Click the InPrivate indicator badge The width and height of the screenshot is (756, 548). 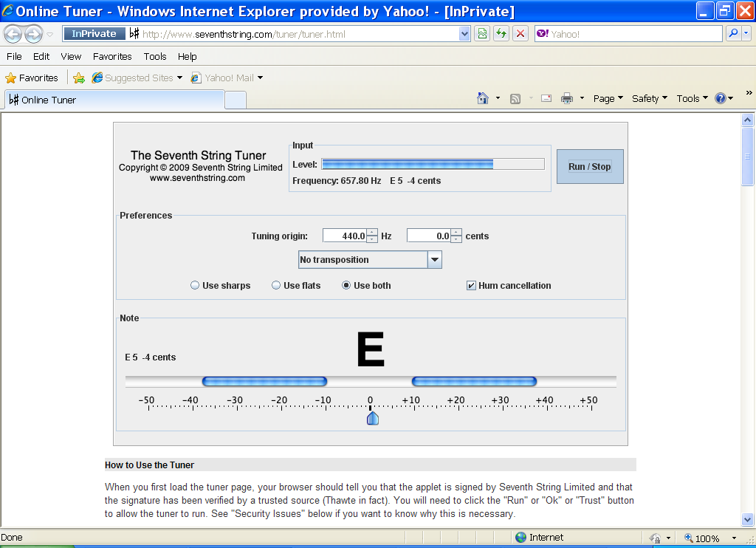pos(94,34)
